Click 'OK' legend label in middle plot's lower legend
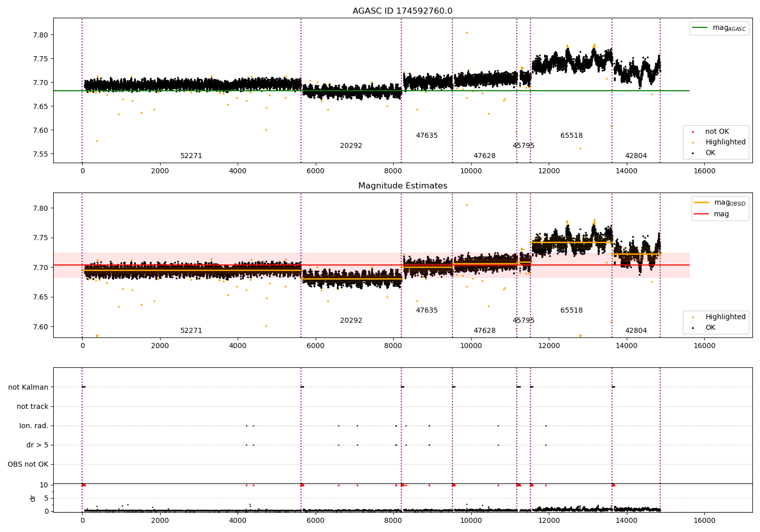The image size is (760, 532). pyautogui.click(x=710, y=328)
